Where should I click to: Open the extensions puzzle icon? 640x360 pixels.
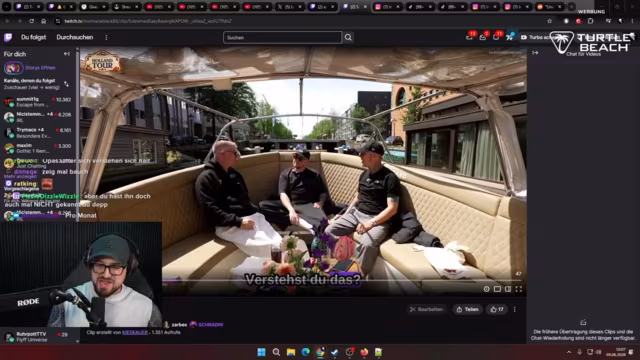pyautogui.click(x=591, y=21)
